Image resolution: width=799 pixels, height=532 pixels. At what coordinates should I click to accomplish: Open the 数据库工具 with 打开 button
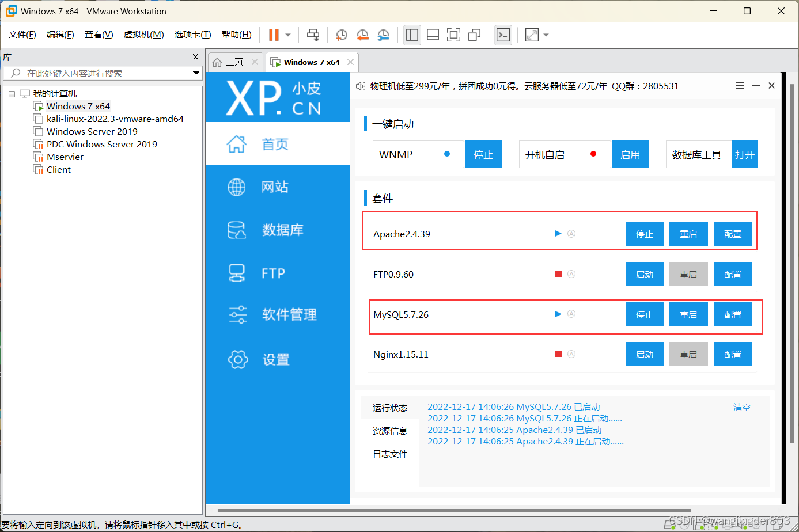[x=745, y=154]
